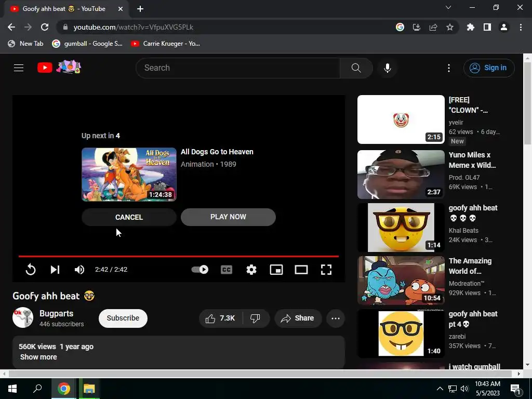The width and height of the screenshot is (532, 399).
Task: Go back in browser history
Action: [x=11, y=27]
